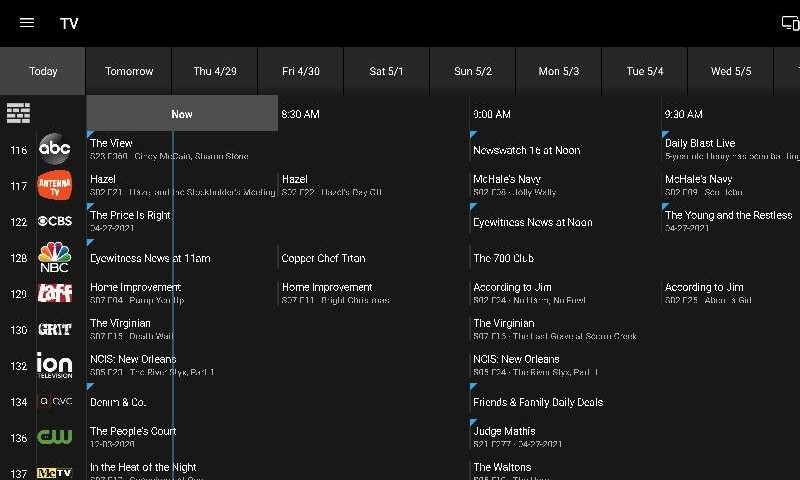Select the ION Television channel logo
This screenshot has height=480, width=800.
coord(55,365)
